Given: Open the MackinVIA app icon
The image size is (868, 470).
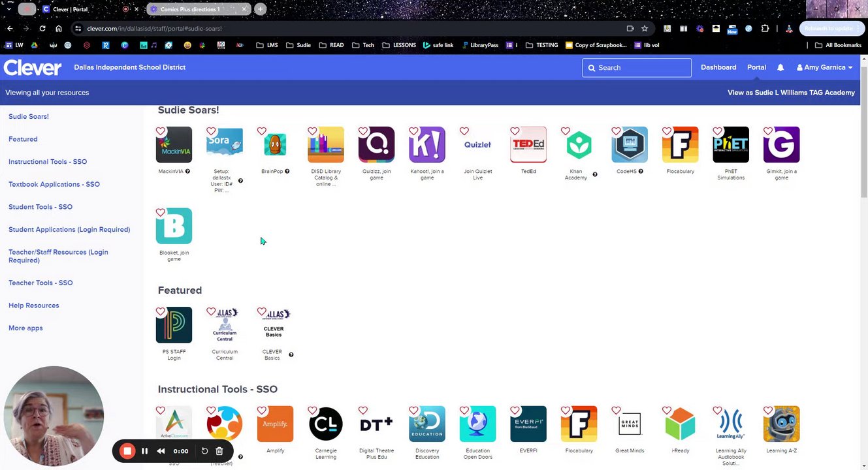Looking at the screenshot, I should tap(174, 145).
